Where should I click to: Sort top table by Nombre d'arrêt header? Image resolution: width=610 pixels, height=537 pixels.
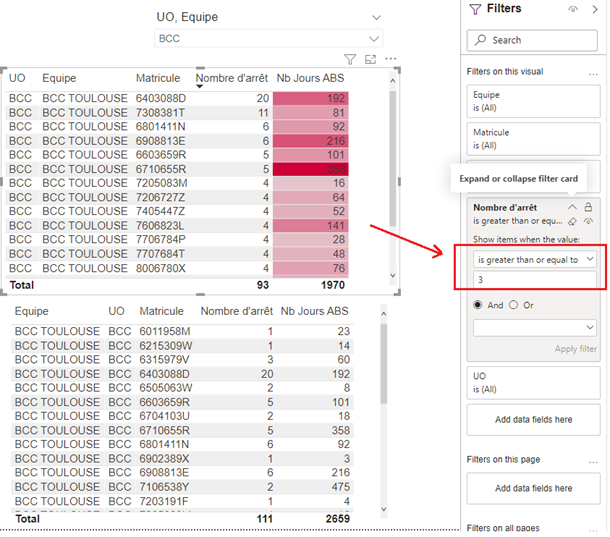pyautogui.click(x=231, y=78)
